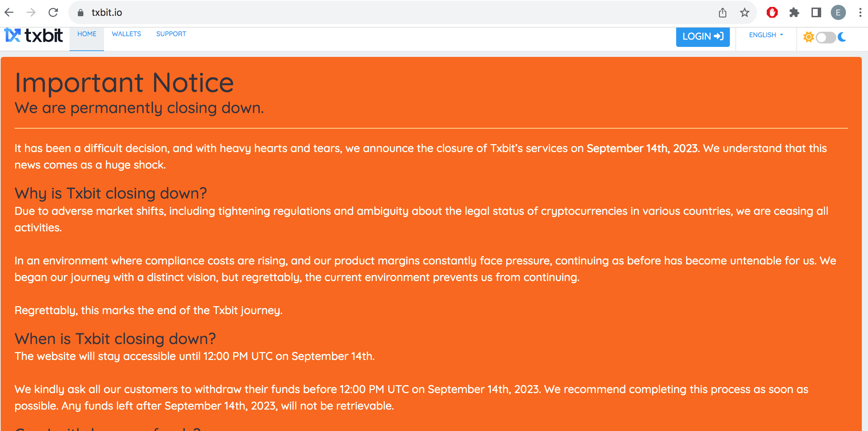The width and height of the screenshot is (868, 431).
Task: Open the SUPPORT page link
Action: 171,34
